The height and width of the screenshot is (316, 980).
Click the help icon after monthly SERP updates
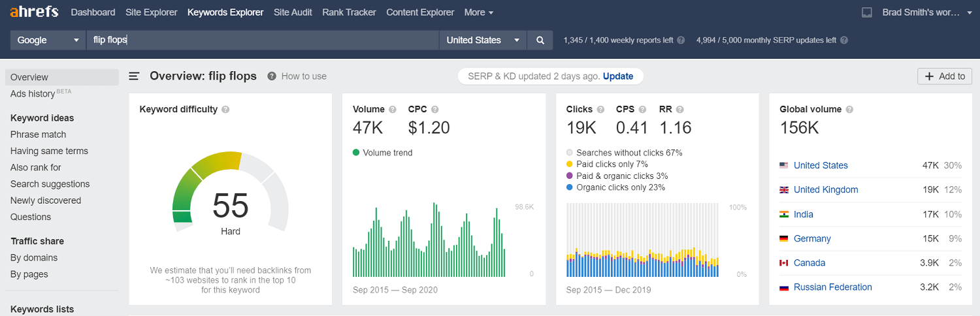coord(844,40)
